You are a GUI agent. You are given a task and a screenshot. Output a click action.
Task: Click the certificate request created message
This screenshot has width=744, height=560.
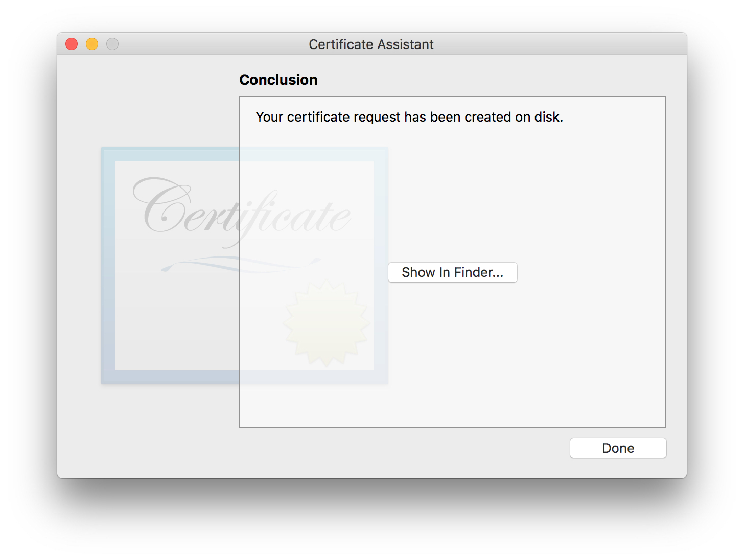(x=409, y=117)
